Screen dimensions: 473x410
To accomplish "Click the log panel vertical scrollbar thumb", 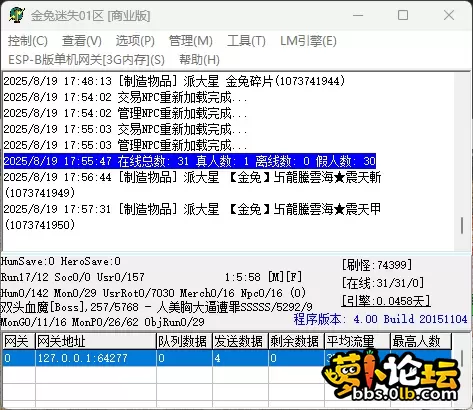I will point(462,226).
